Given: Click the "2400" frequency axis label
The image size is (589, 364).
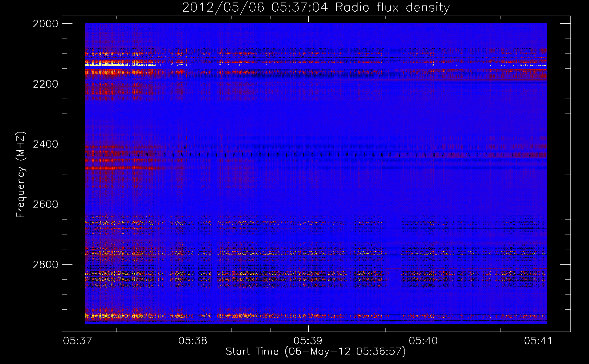Looking at the screenshot, I should click(x=46, y=144).
